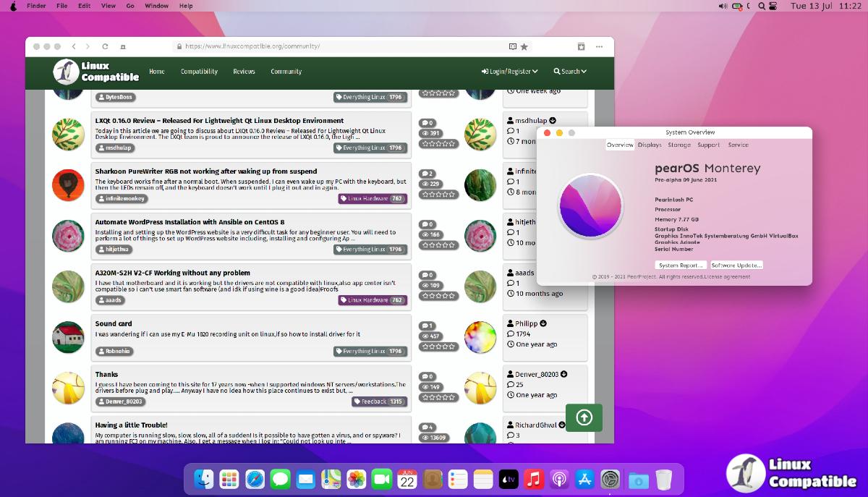Open the App Store from the dock
Screen dimensions: 868x497
click(x=584, y=479)
